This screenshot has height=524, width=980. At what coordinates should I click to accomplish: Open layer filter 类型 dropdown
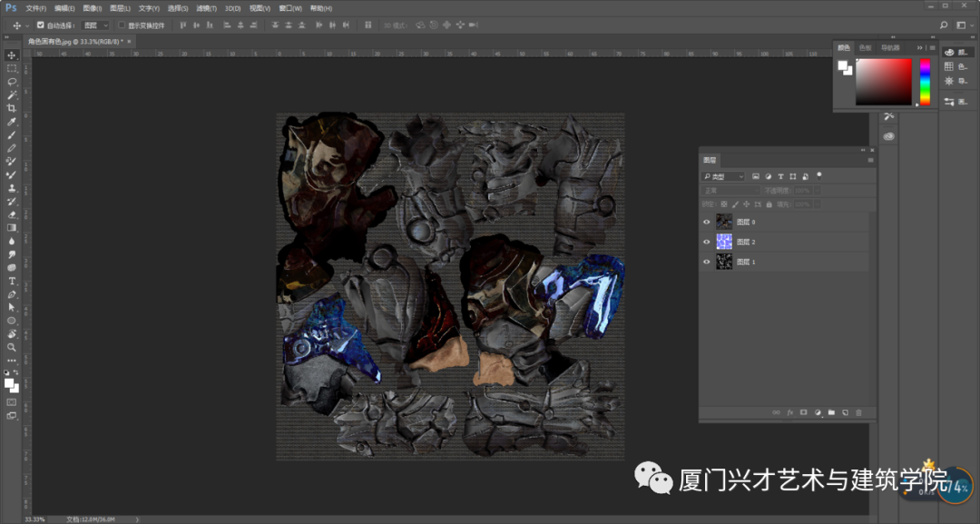pyautogui.click(x=723, y=176)
